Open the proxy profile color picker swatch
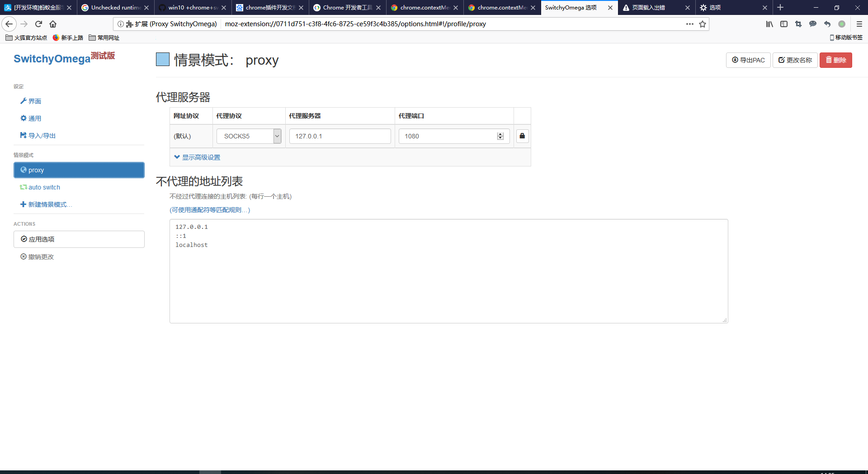The width and height of the screenshot is (868, 474). [x=163, y=60]
